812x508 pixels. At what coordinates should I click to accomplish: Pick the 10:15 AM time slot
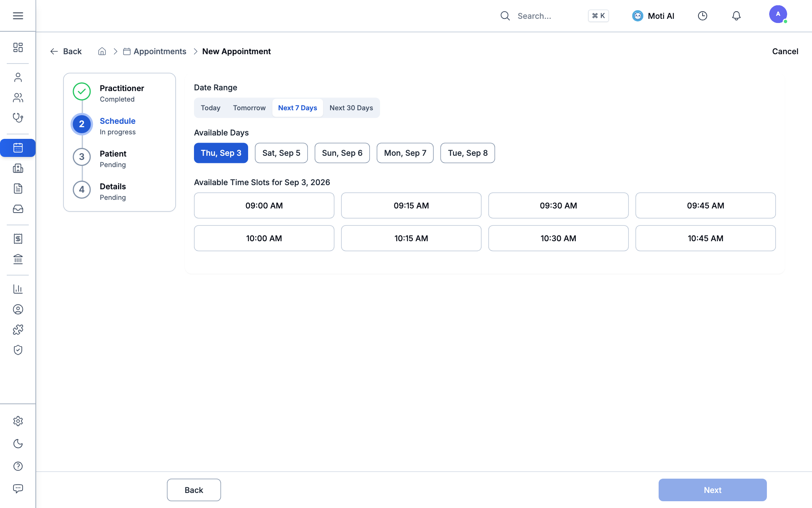pyautogui.click(x=411, y=238)
